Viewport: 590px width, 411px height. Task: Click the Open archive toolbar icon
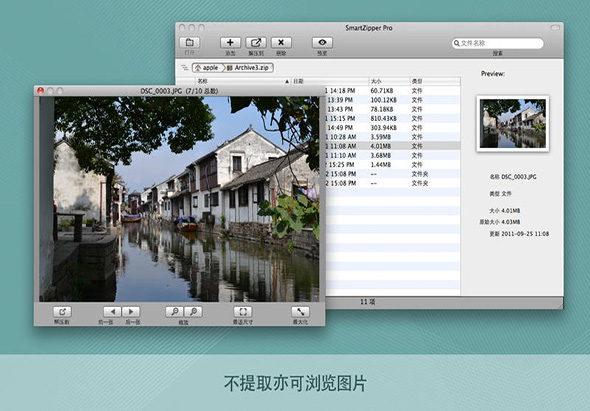coord(190,42)
